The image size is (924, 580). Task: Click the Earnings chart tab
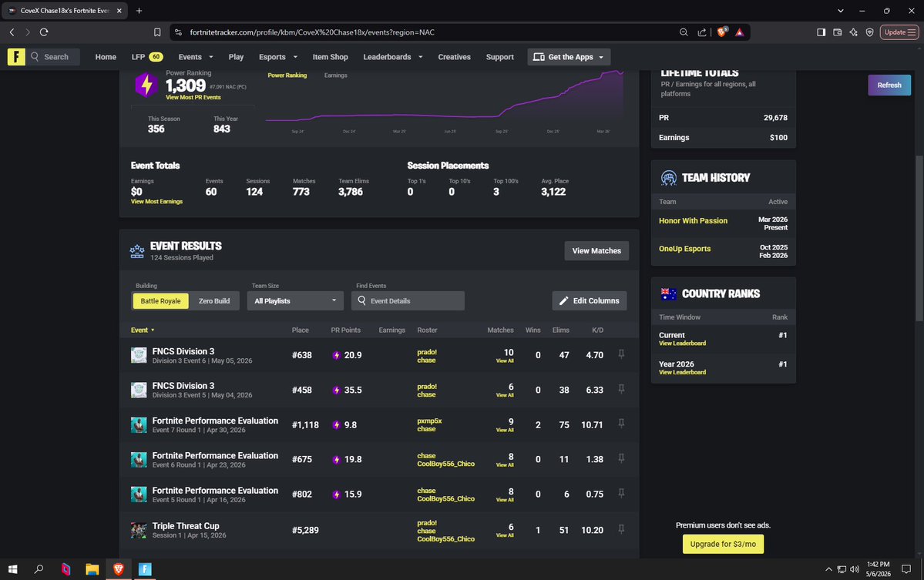pyautogui.click(x=335, y=75)
